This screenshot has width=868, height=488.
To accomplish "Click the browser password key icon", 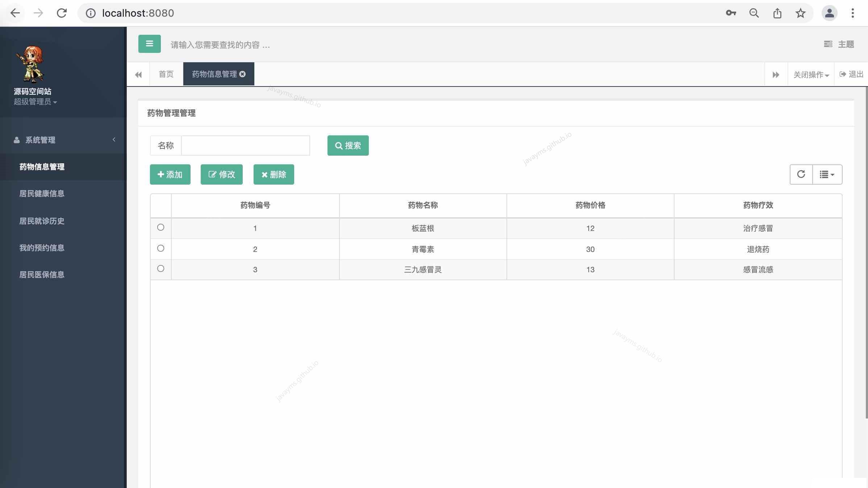I will (x=731, y=13).
